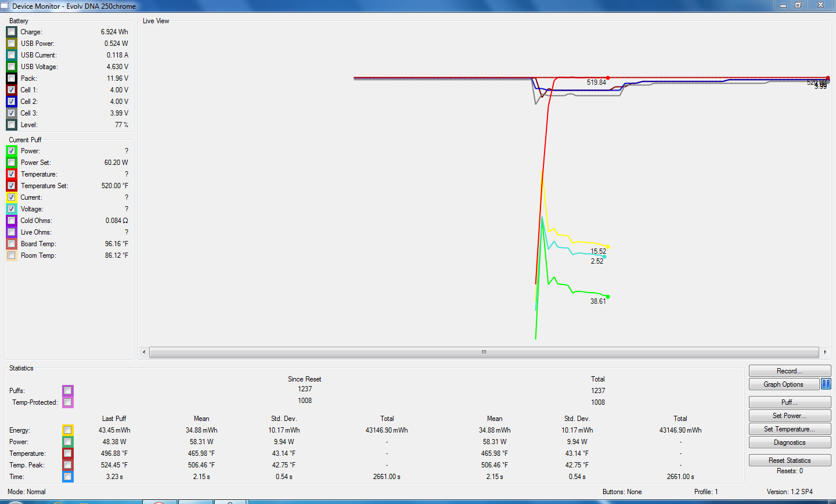Disable the Temperature Set graph checkbox
Screen dimensions: 836x504
coord(12,186)
